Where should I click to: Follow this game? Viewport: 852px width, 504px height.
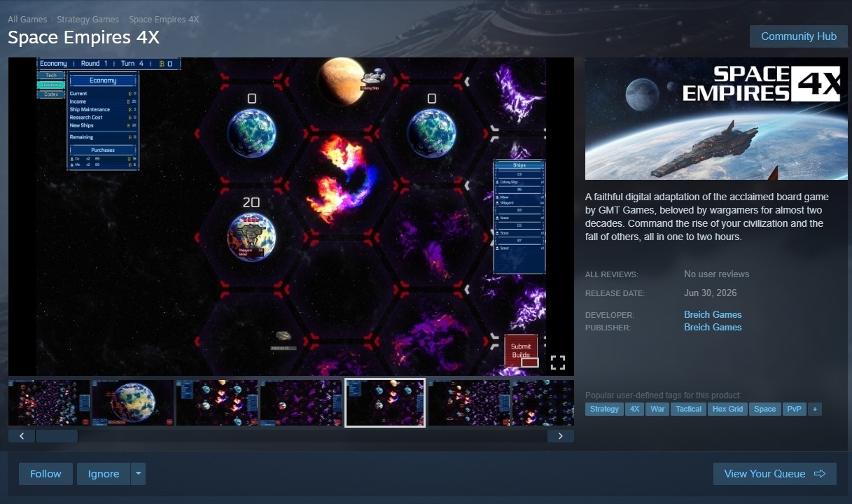pyautogui.click(x=46, y=474)
